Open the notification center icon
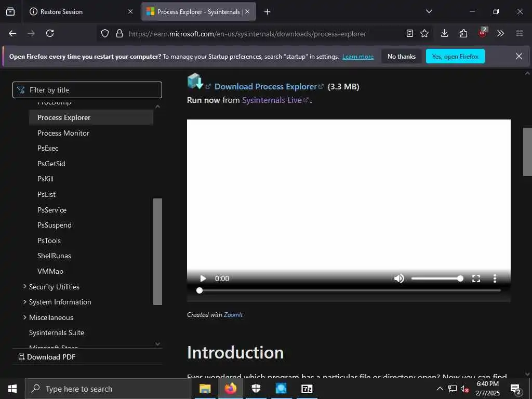This screenshot has height=399, width=532. (516, 389)
